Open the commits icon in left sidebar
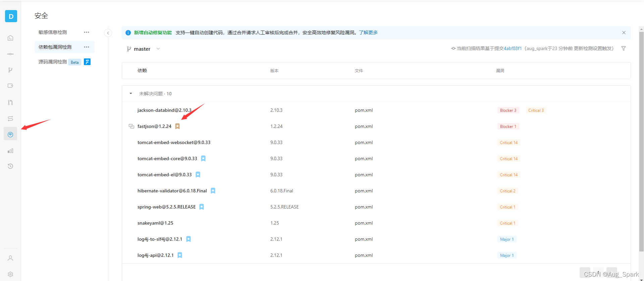The width and height of the screenshot is (644, 281). 10,54
